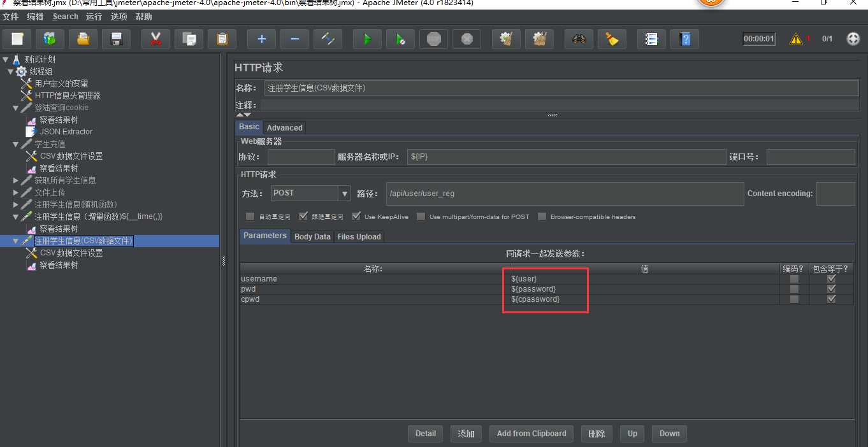Image resolution: width=868 pixels, height=447 pixels.
Task: Open the 编辑 menu
Action: click(36, 17)
